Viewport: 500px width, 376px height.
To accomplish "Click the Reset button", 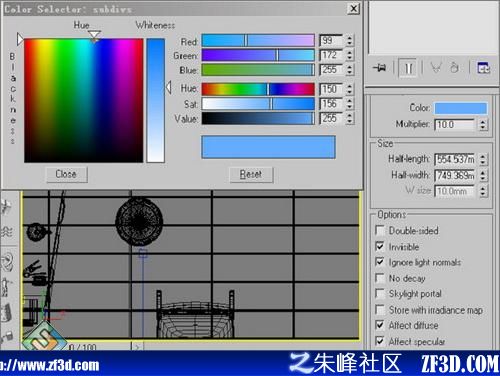I will coord(251,174).
